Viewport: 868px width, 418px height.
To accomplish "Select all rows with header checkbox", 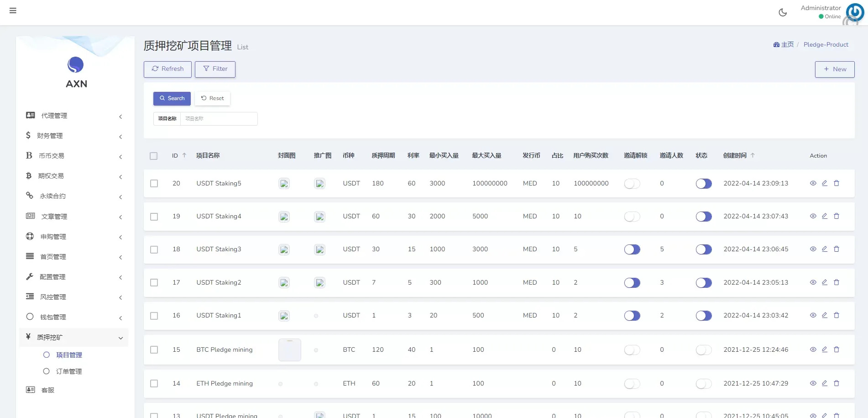I will [x=154, y=156].
